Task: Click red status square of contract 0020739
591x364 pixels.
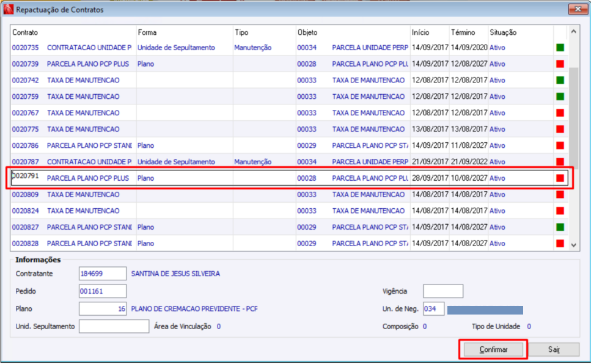Action: coord(560,64)
